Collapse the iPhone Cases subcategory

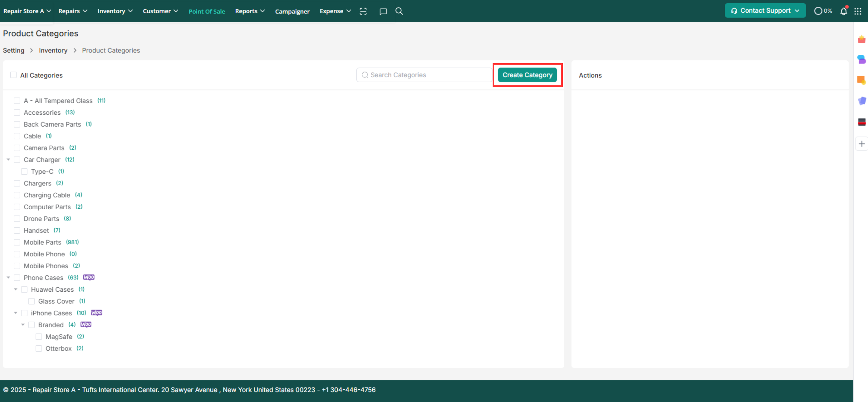pos(15,313)
